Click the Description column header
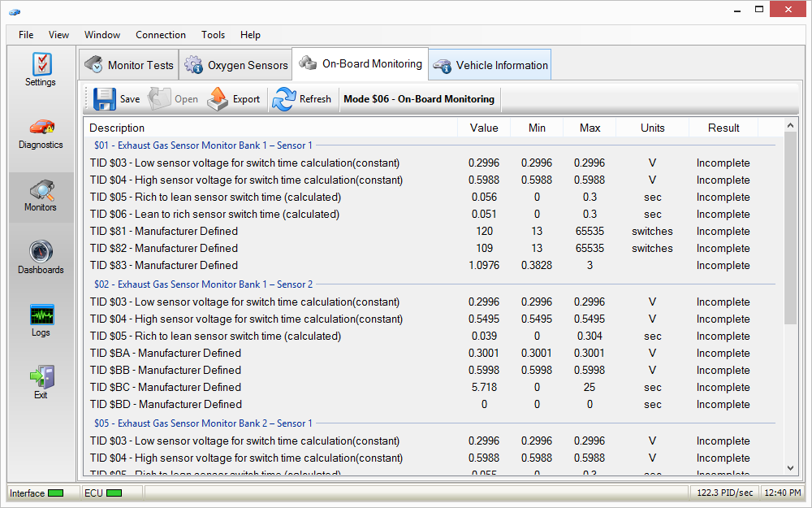The height and width of the screenshot is (508, 812). 117,128
